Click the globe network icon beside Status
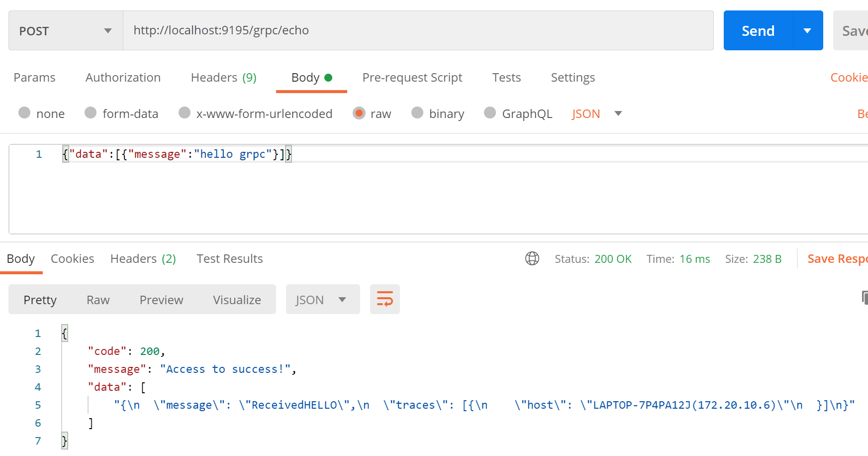868x456 pixels. (x=532, y=259)
